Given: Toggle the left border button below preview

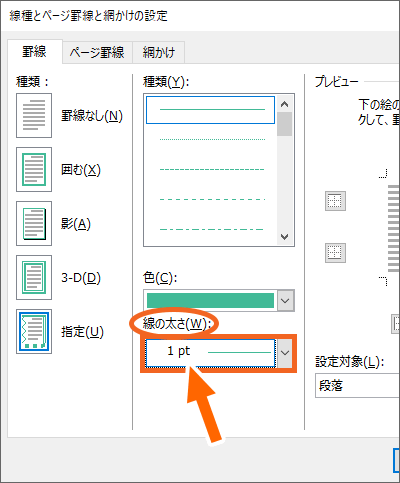Looking at the screenshot, I should click(x=396, y=323).
